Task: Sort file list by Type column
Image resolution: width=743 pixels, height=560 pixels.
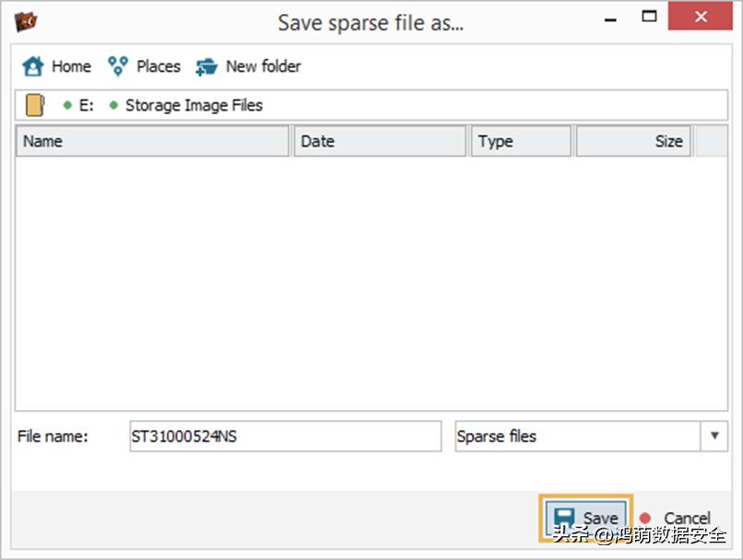Action: (x=521, y=141)
